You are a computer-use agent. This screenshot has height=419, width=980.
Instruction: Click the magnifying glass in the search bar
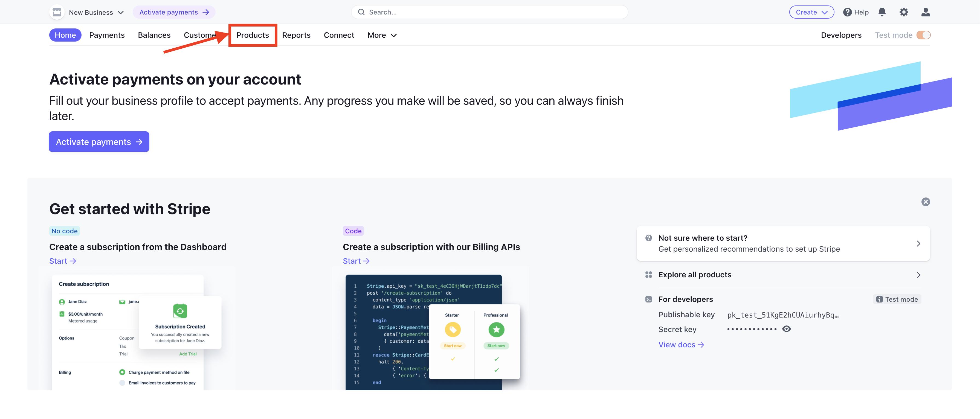point(361,12)
